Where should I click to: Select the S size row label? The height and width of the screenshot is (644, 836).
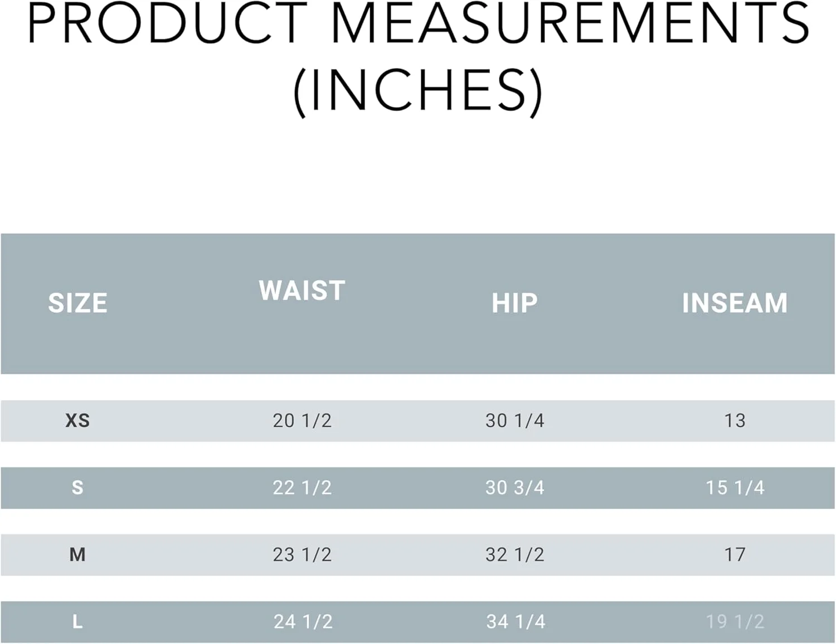coord(77,487)
